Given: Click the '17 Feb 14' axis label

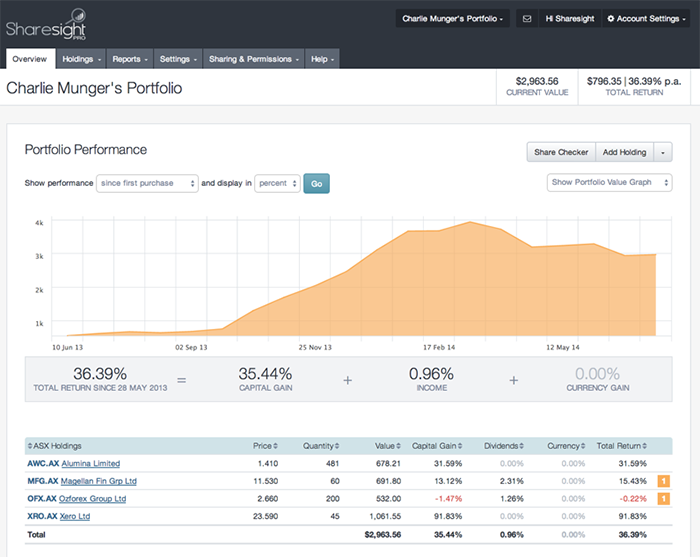Looking at the screenshot, I should click(439, 347).
